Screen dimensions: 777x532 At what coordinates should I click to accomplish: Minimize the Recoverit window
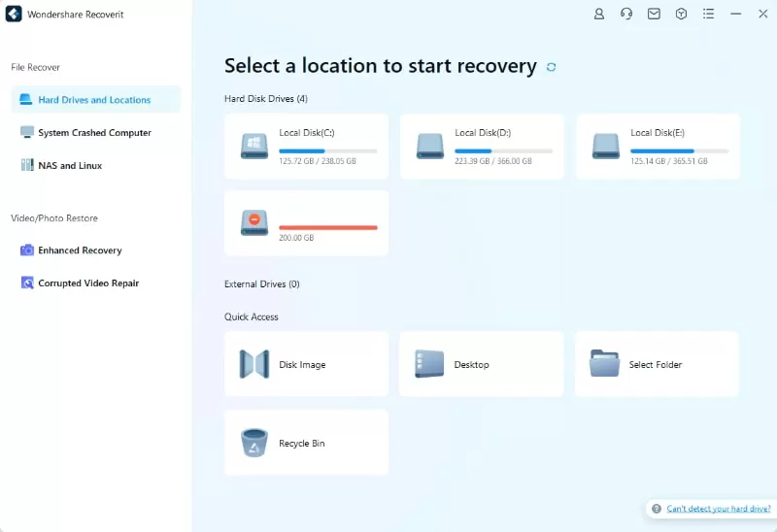736,14
